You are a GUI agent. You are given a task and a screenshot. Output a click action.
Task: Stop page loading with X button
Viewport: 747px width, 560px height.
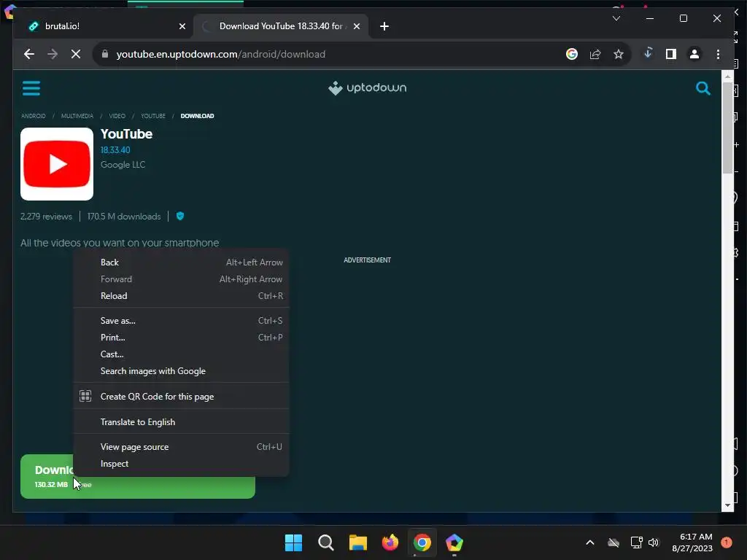[x=76, y=54]
